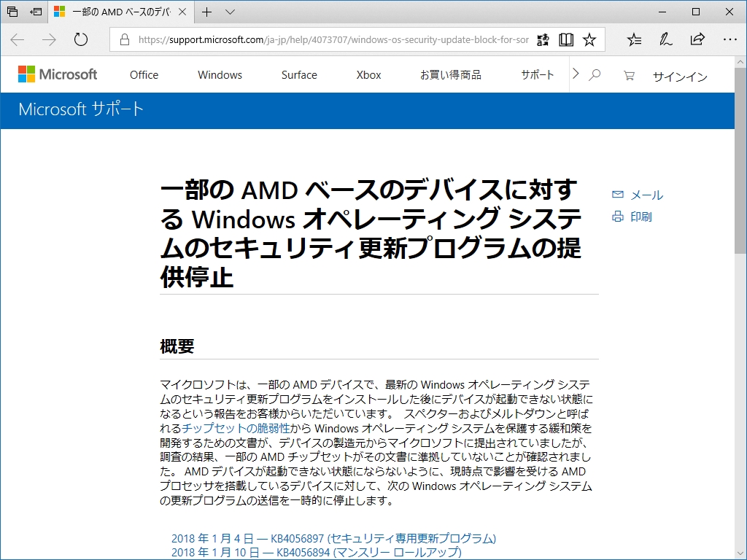Viewport: 747px width, 560px height.
Task: Click the Add notes pen icon
Action: (x=666, y=40)
